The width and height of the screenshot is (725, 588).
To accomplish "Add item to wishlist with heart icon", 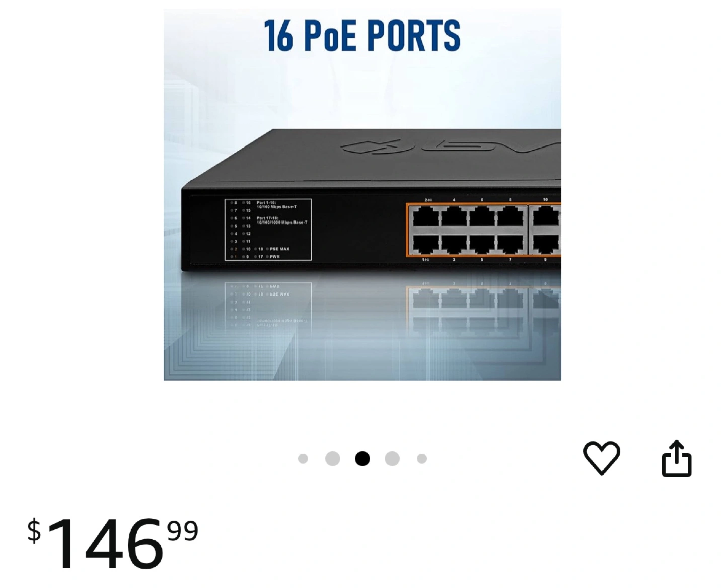I will (601, 458).
